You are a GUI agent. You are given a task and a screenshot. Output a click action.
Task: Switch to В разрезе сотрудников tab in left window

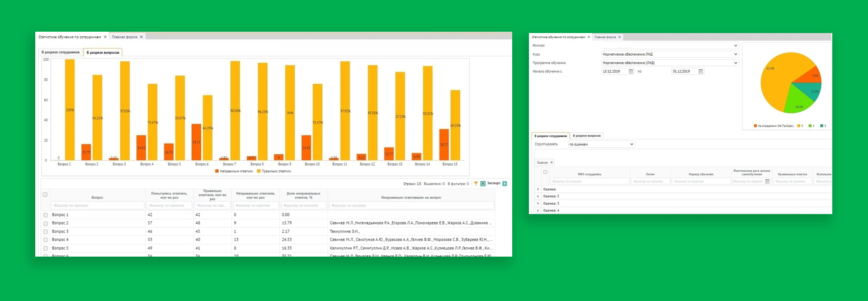(61, 53)
